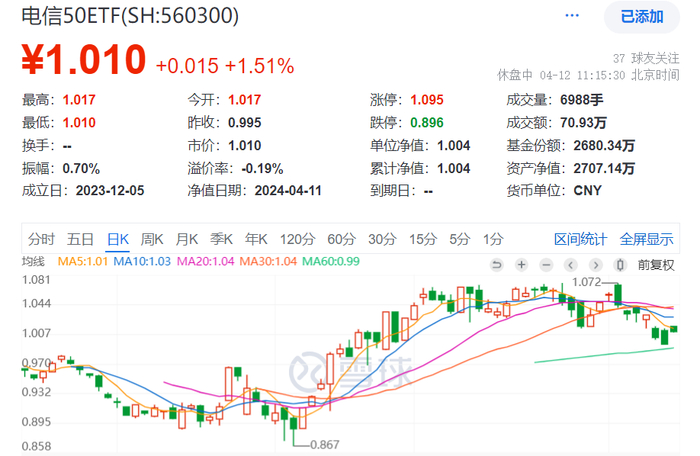The height and width of the screenshot is (456, 700).
Task: Click the 电信50ETF(SH:560300) title
Action: point(130,16)
